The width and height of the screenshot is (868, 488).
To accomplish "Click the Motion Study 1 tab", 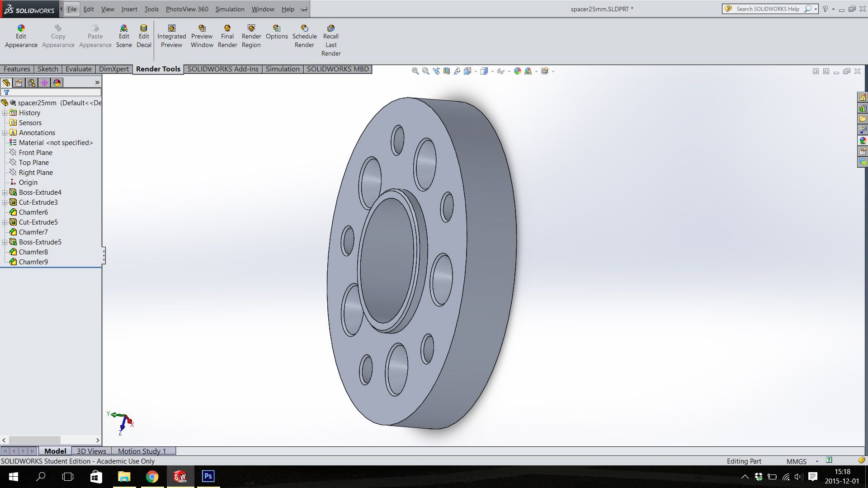I will click(142, 451).
